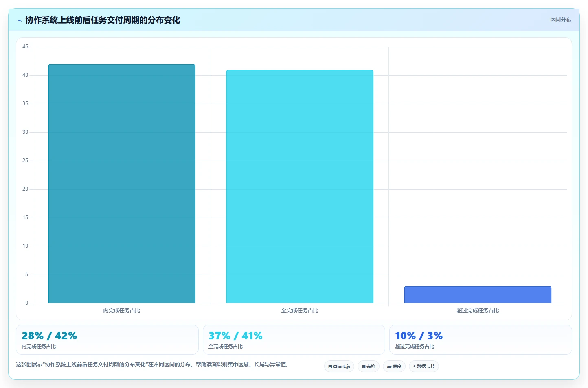Click the 至完成任务占比 caption under 37% / 41%

(x=226, y=347)
